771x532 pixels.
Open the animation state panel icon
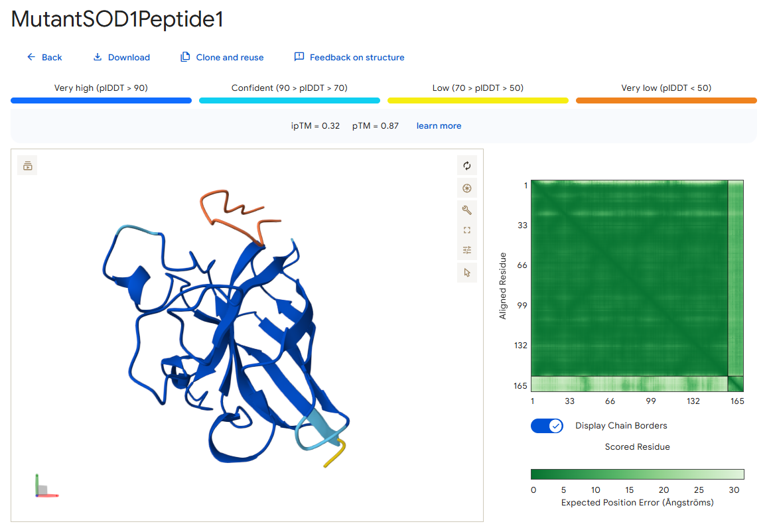coord(28,166)
